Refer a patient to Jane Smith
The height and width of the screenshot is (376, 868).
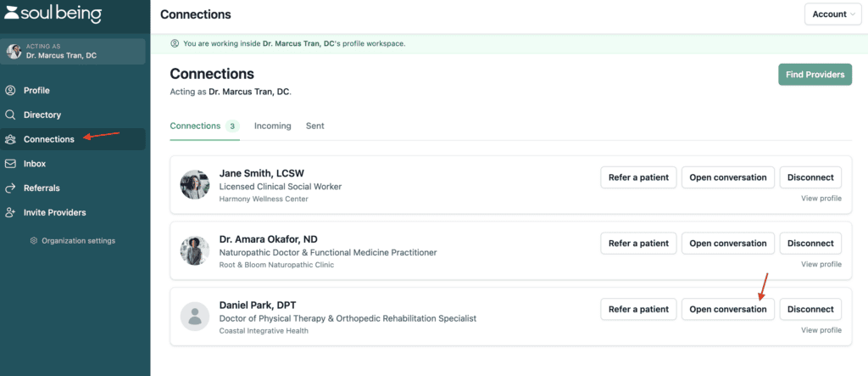[x=638, y=177]
